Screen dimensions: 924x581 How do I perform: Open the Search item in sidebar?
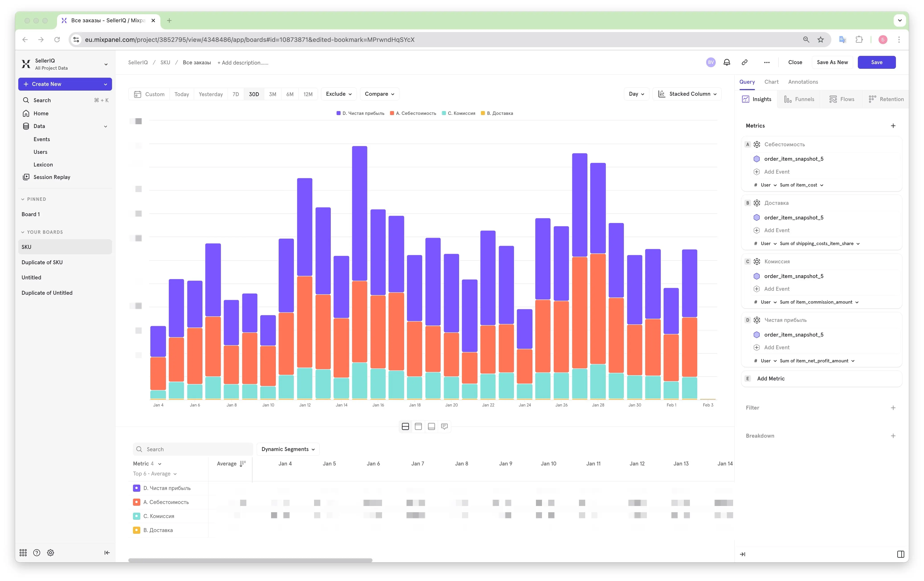[65, 100]
